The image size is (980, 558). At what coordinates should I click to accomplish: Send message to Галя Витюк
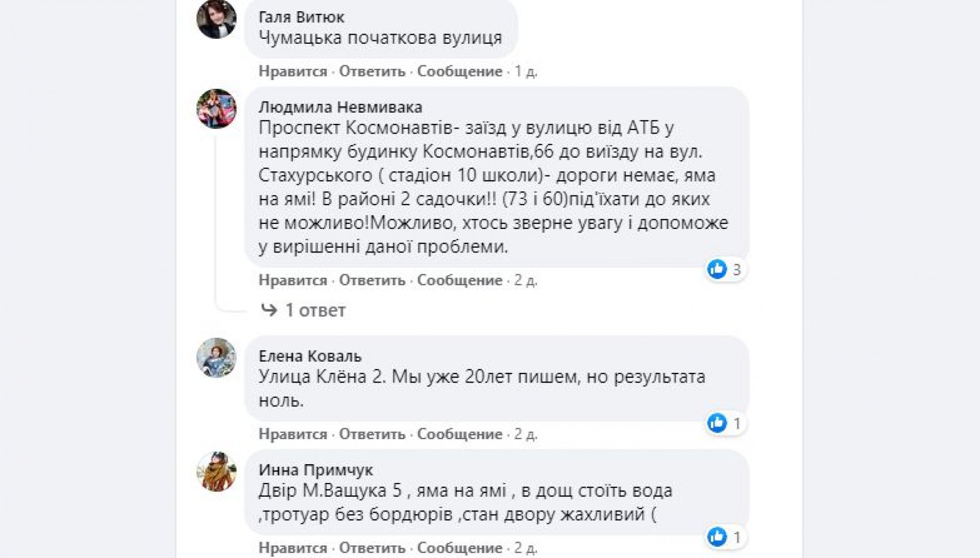[x=459, y=71]
